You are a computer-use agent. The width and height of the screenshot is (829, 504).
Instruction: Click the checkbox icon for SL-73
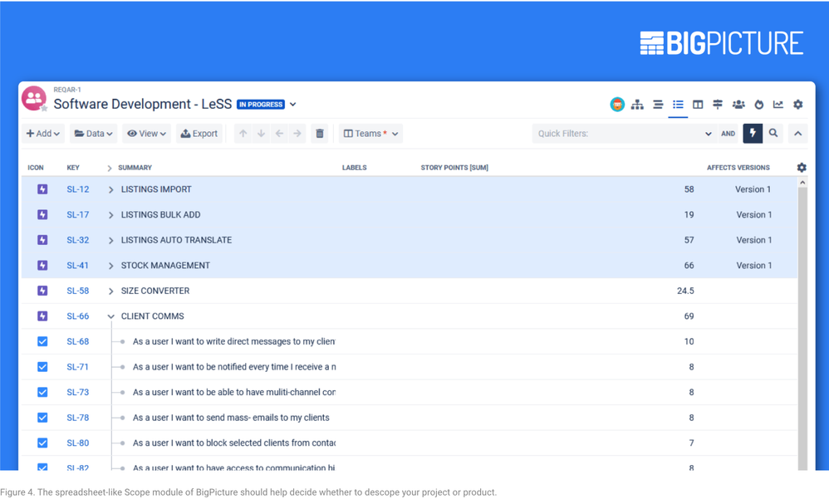pyautogui.click(x=42, y=392)
